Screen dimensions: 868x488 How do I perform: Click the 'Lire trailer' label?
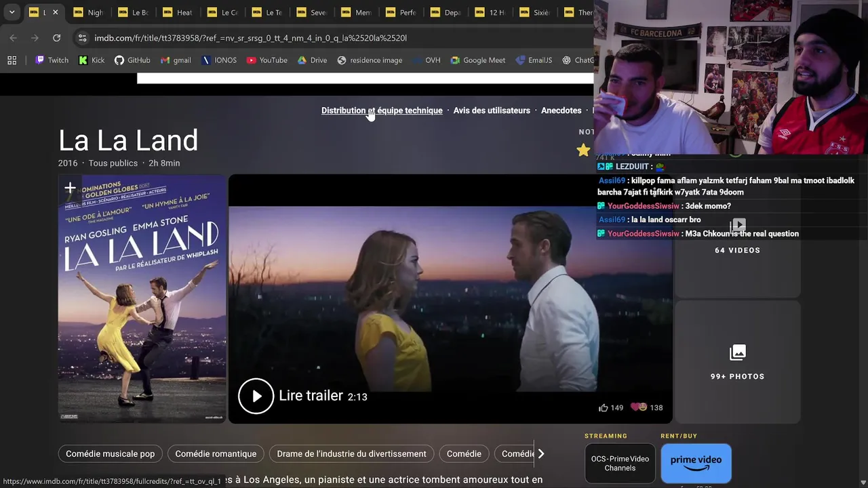point(311,396)
